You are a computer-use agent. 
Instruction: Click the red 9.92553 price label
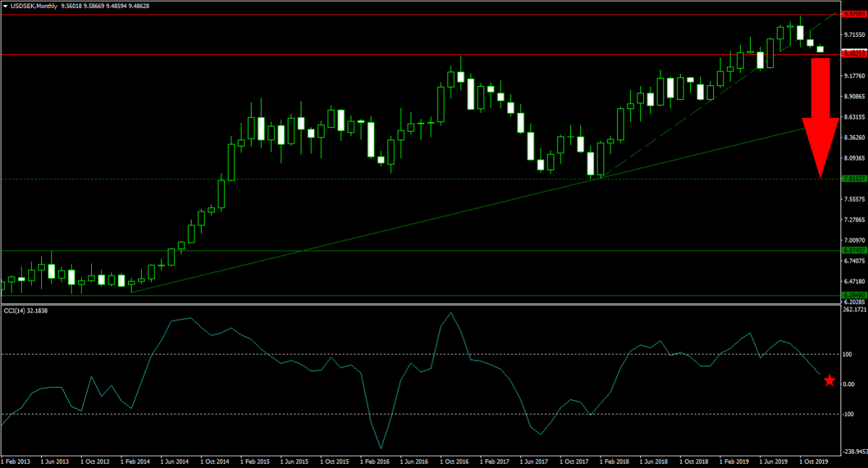pyautogui.click(x=854, y=14)
